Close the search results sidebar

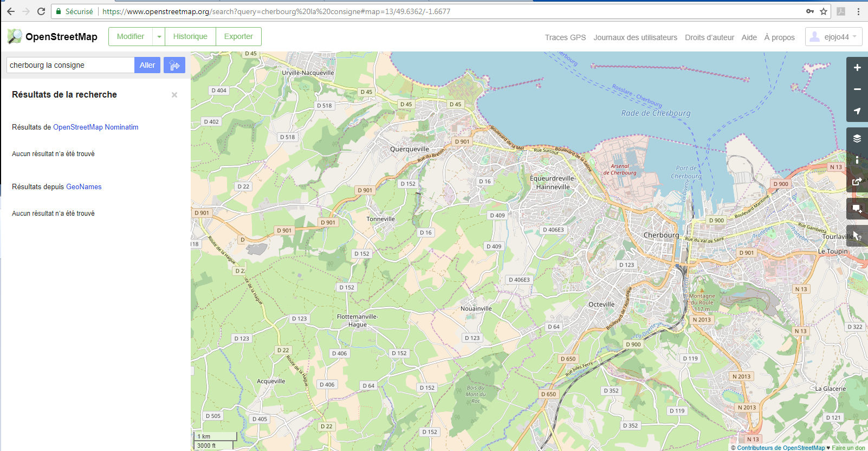(x=174, y=95)
